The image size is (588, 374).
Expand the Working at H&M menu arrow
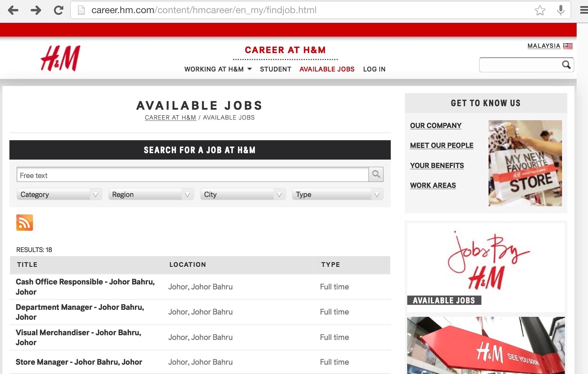point(249,69)
